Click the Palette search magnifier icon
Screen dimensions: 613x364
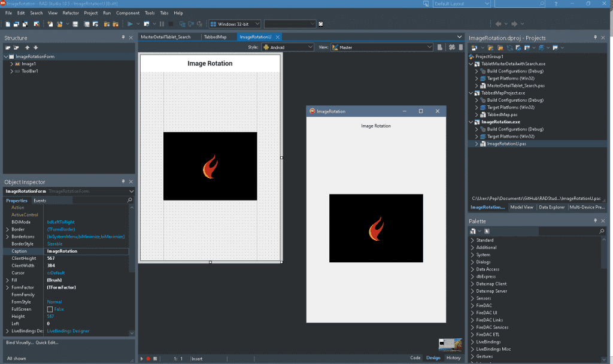[602, 232]
